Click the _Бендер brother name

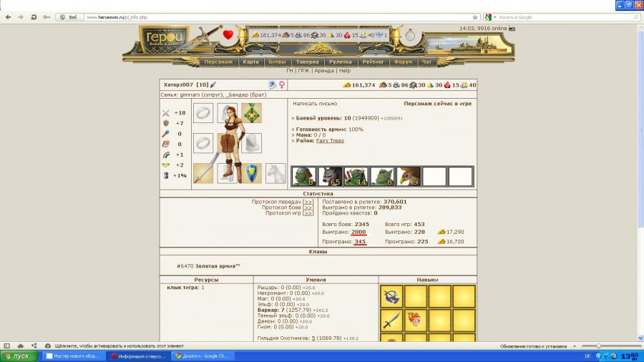pos(238,95)
